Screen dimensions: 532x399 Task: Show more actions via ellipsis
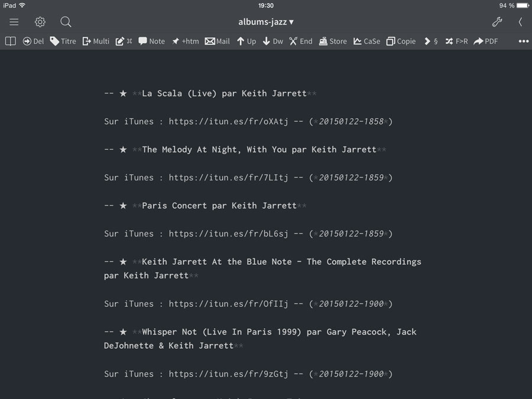click(524, 41)
